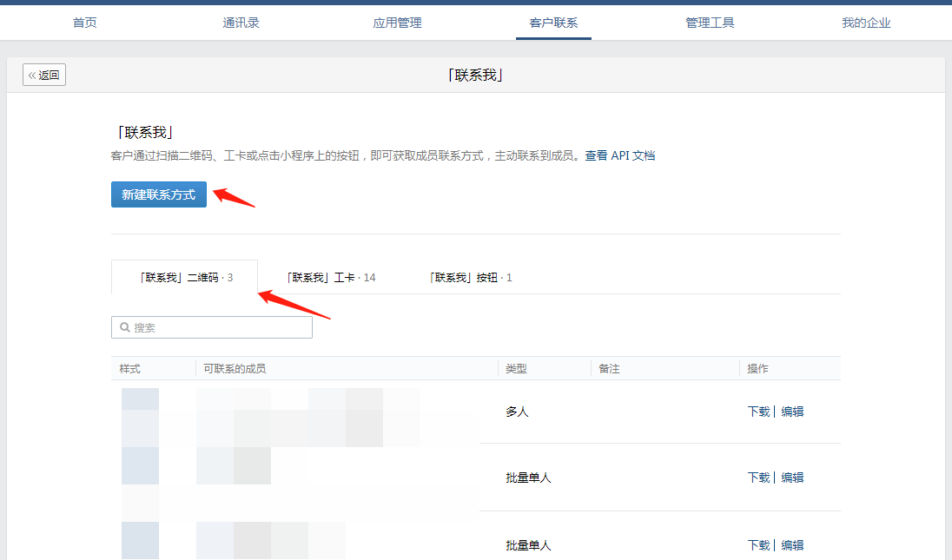Switch to the 「联系我」工卡 tab
Screen dimensions: 952x560
point(331,278)
